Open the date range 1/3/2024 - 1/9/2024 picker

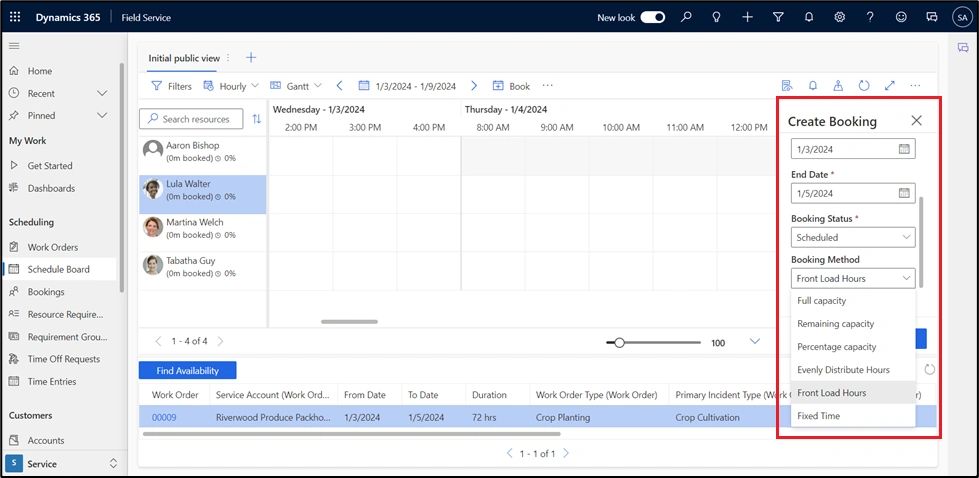407,86
